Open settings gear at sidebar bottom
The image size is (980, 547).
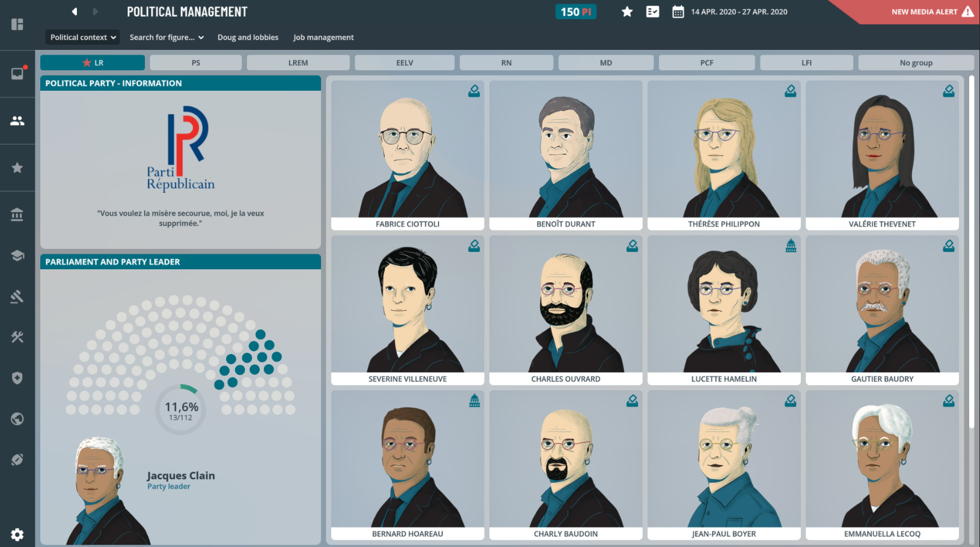pyautogui.click(x=17, y=534)
